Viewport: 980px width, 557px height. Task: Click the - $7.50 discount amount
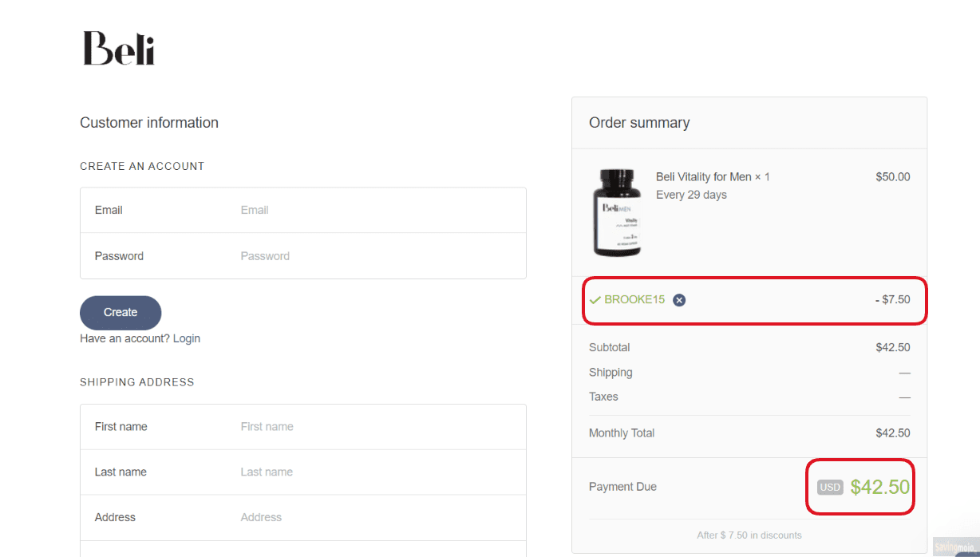click(892, 300)
